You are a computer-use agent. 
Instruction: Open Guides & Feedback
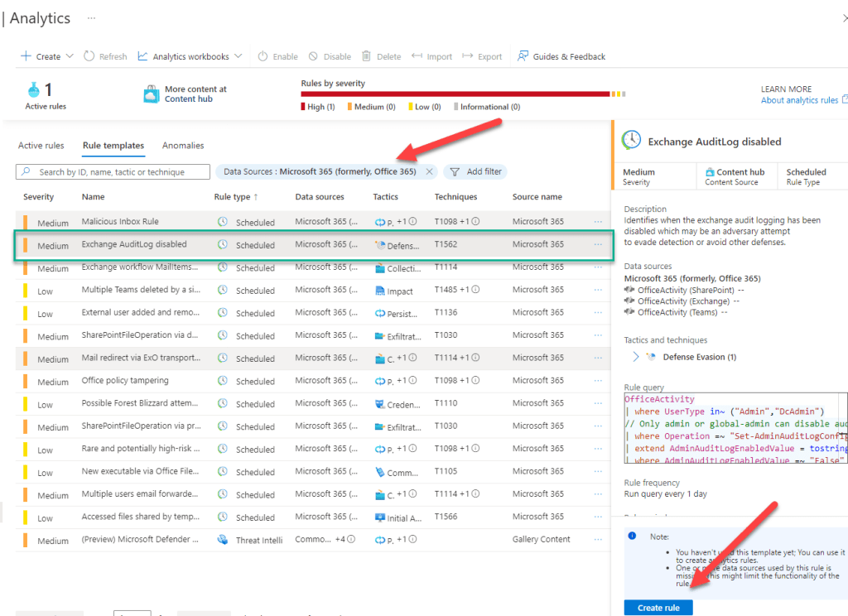pos(561,56)
